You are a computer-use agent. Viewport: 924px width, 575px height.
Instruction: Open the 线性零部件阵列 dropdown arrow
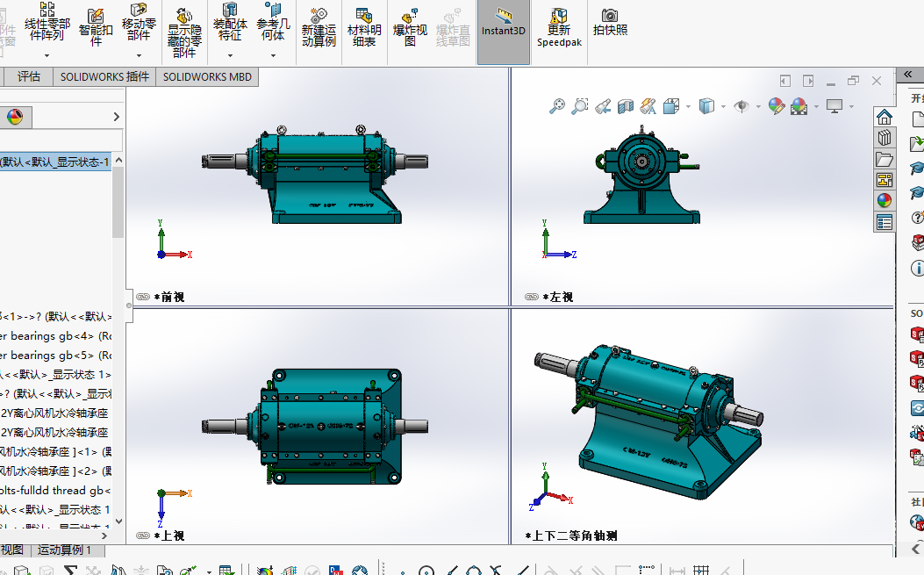coord(47,55)
